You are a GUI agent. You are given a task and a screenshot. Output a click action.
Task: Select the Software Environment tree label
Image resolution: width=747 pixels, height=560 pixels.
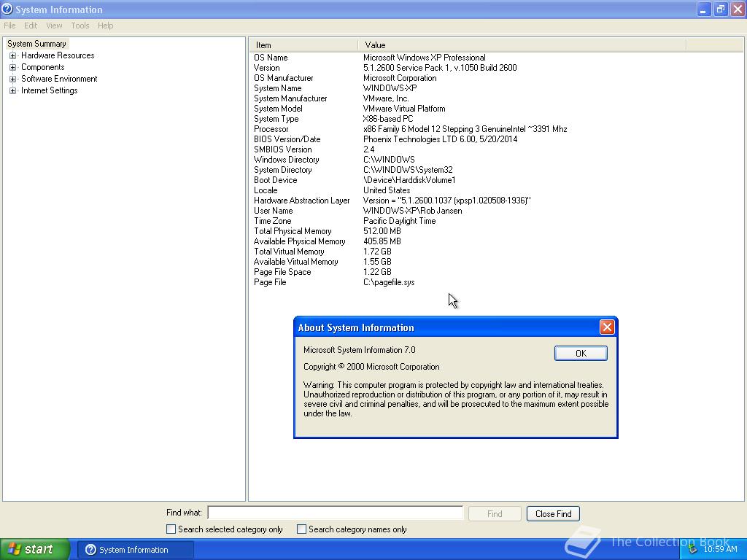click(x=59, y=79)
